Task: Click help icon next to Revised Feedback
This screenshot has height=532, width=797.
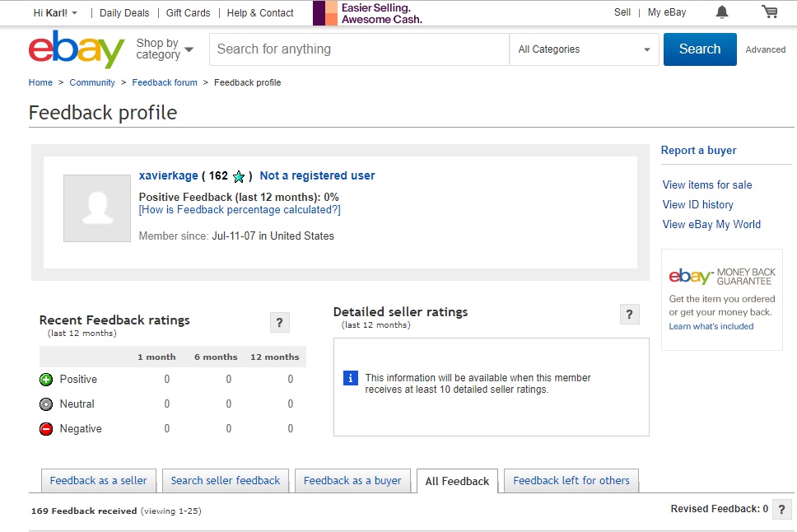Action: pyautogui.click(x=782, y=509)
